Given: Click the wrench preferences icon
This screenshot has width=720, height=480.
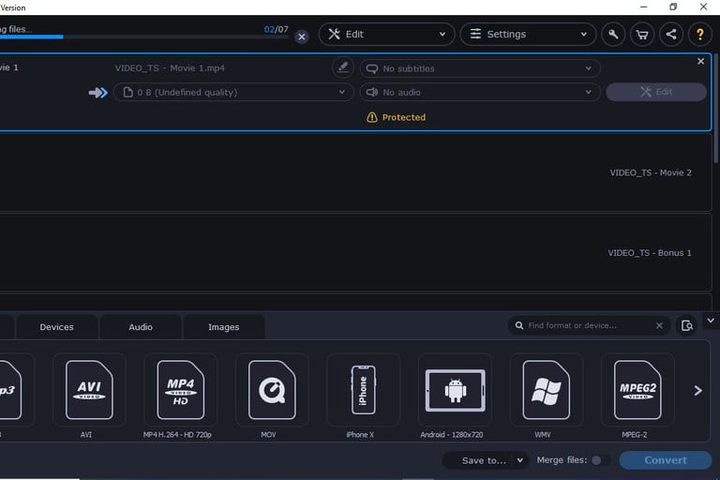Looking at the screenshot, I should [614, 34].
